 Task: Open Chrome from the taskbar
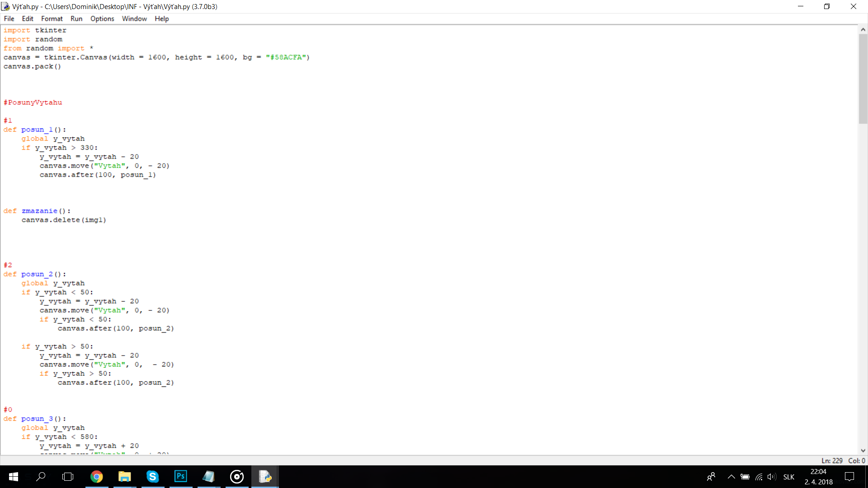96,477
